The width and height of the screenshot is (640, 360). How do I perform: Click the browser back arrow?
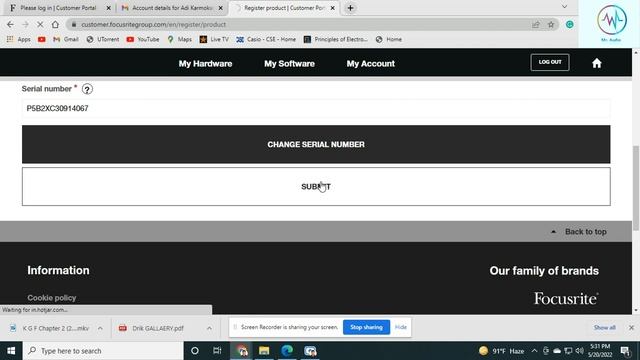click(x=10, y=24)
